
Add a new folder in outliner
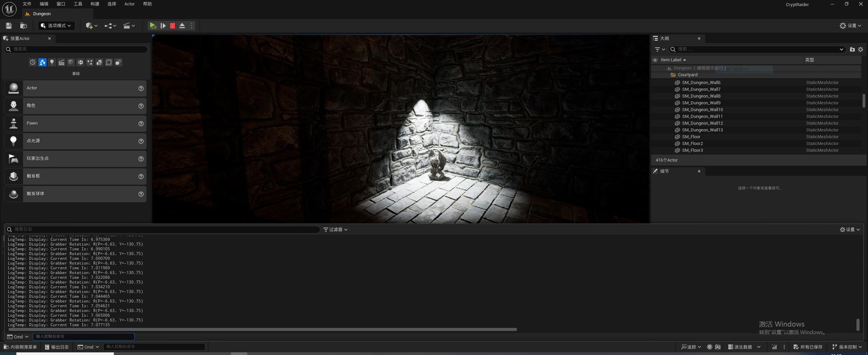pos(852,49)
